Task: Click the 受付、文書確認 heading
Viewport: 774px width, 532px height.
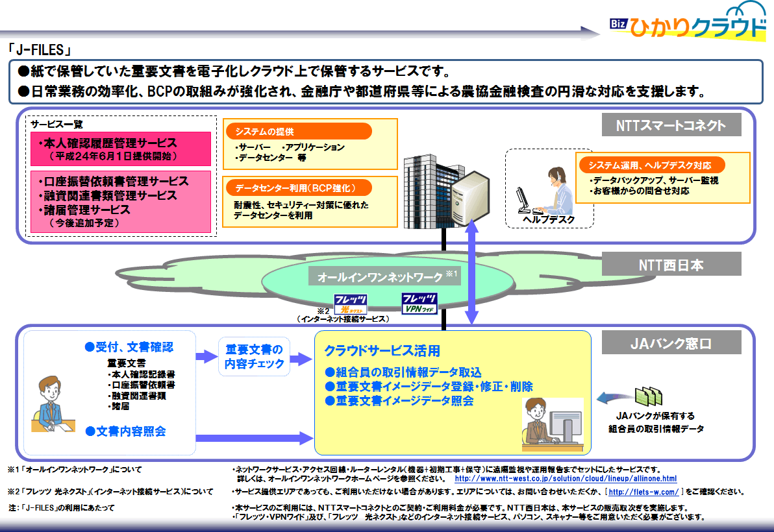Action: click(129, 347)
